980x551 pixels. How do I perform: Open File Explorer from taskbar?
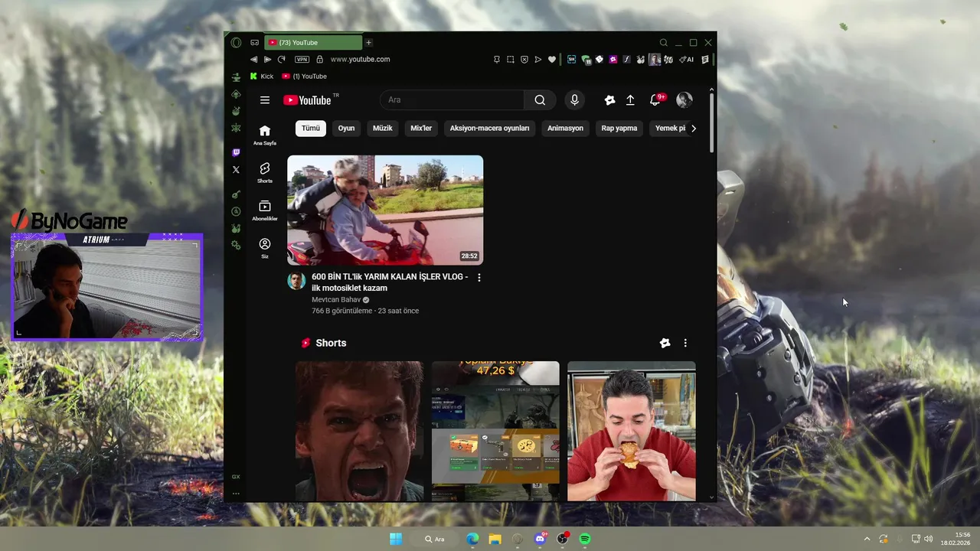tap(495, 539)
